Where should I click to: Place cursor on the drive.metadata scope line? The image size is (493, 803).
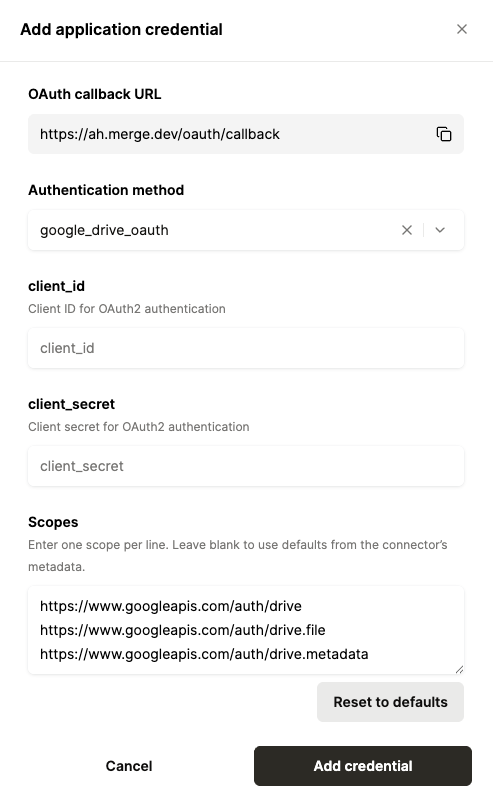click(204, 654)
